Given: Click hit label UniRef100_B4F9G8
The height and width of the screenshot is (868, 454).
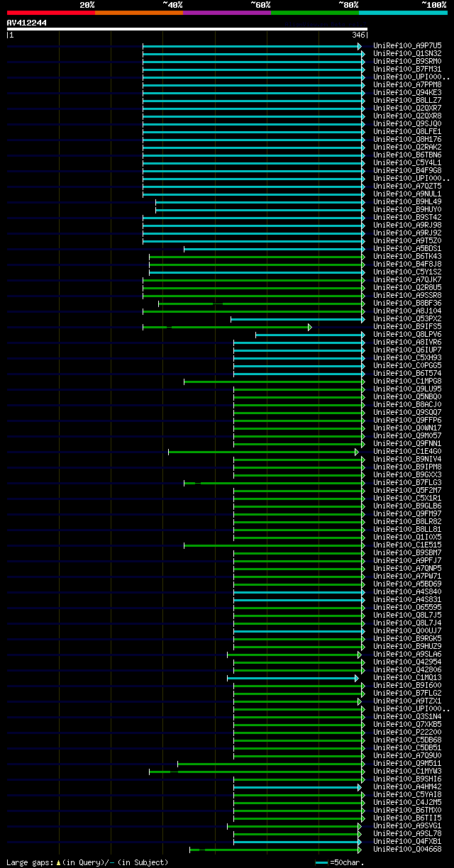Looking at the screenshot, I should click(x=407, y=170).
